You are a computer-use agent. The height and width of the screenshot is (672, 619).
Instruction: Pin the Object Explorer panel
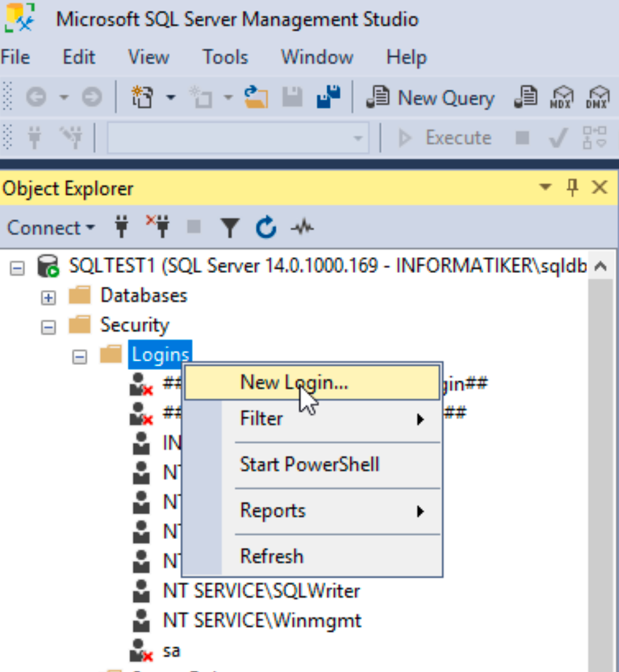click(x=572, y=188)
